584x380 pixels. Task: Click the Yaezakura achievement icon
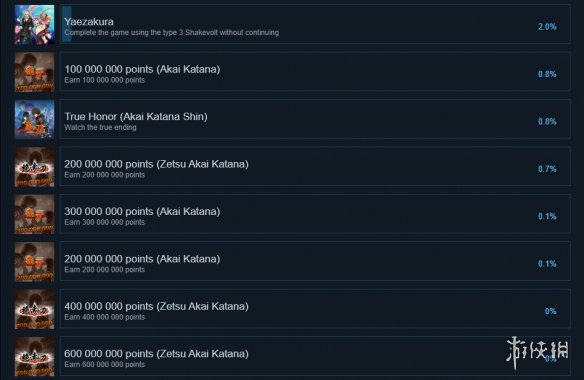34,25
